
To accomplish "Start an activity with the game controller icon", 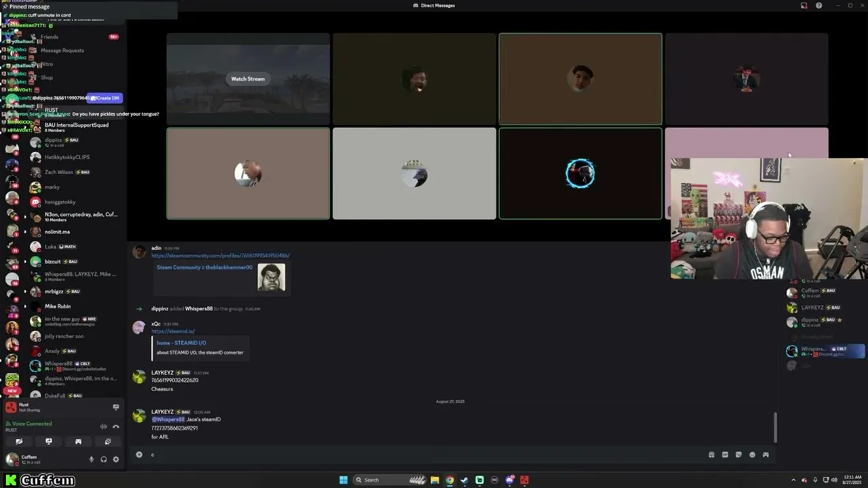I will pos(78,441).
